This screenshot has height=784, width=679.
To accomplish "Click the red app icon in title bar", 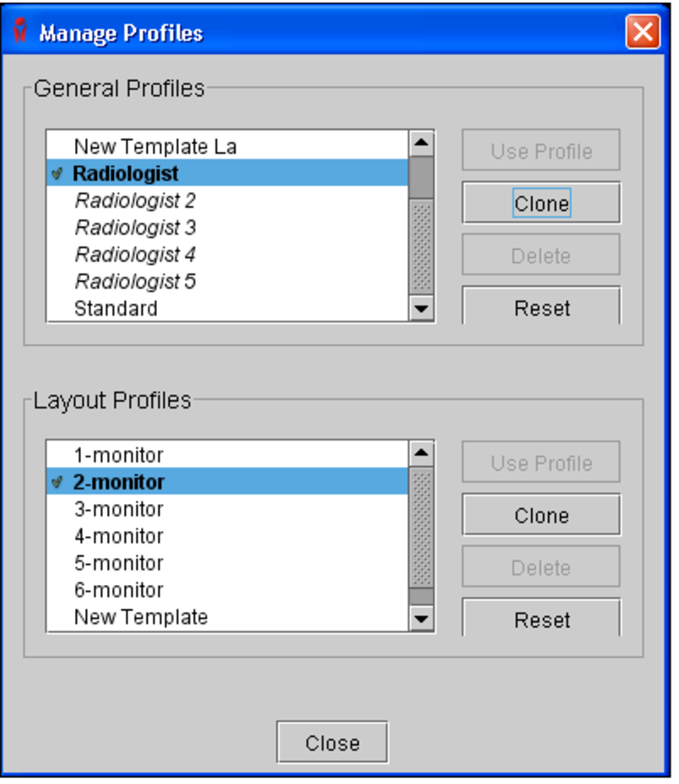I will (x=20, y=31).
